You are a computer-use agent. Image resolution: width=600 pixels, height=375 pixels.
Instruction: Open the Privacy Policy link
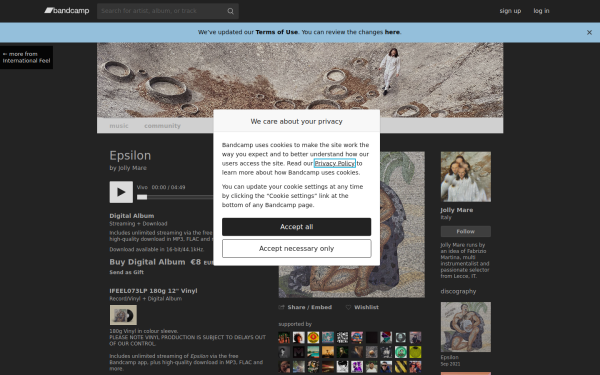(x=334, y=163)
